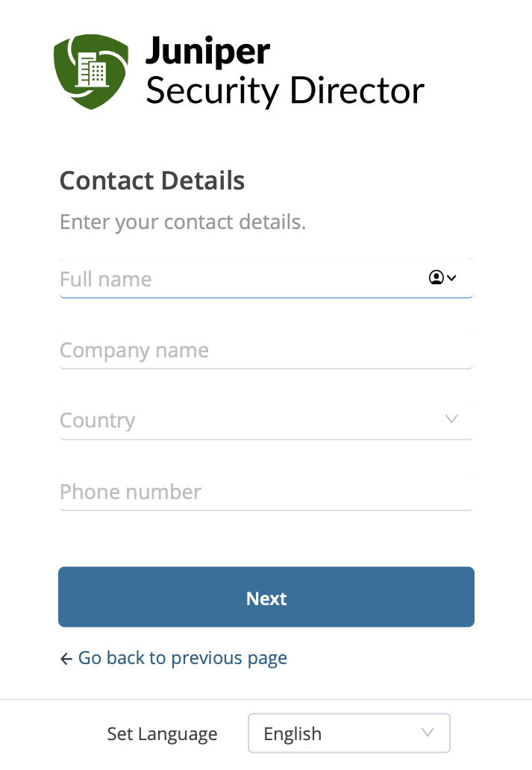This screenshot has width=532, height=770.
Task: Click the chevron in the English language selector
Action: coord(426,733)
